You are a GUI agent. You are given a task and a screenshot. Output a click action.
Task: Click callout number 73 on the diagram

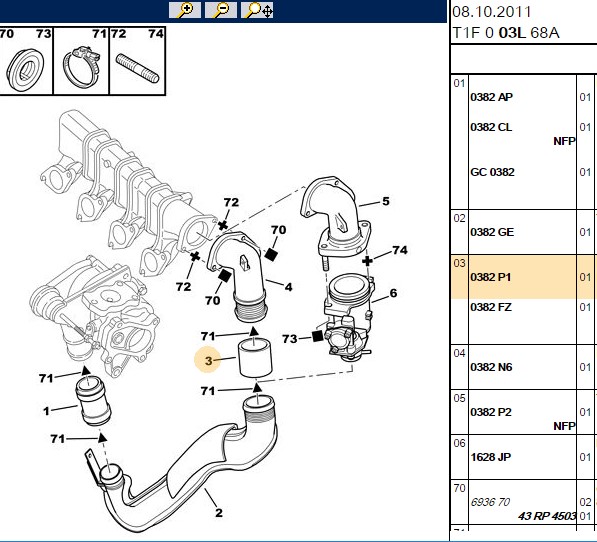coord(289,338)
